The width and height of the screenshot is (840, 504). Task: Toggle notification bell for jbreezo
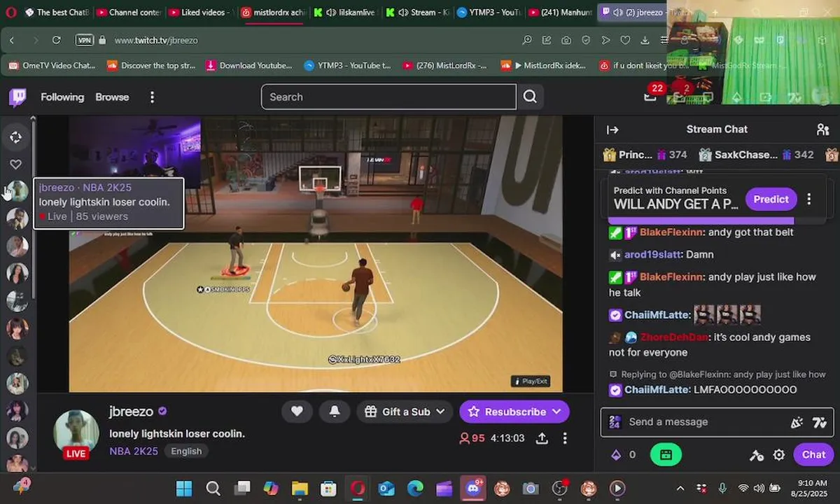(335, 412)
